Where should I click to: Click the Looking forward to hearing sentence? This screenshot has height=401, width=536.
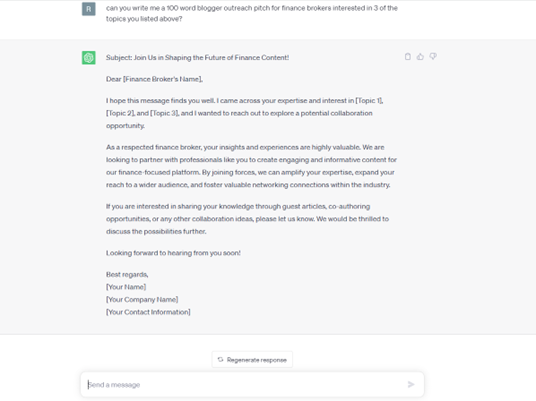pyautogui.click(x=173, y=253)
